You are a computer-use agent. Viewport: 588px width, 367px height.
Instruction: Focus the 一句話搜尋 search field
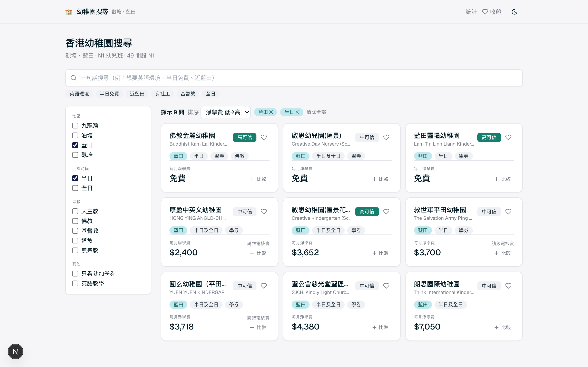(x=294, y=78)
